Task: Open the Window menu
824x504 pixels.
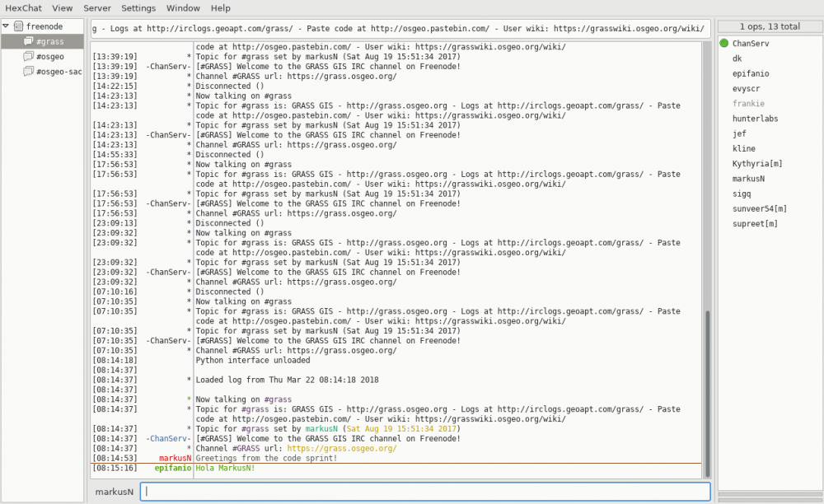Action: pyautogui.click(x=183, y=8)
